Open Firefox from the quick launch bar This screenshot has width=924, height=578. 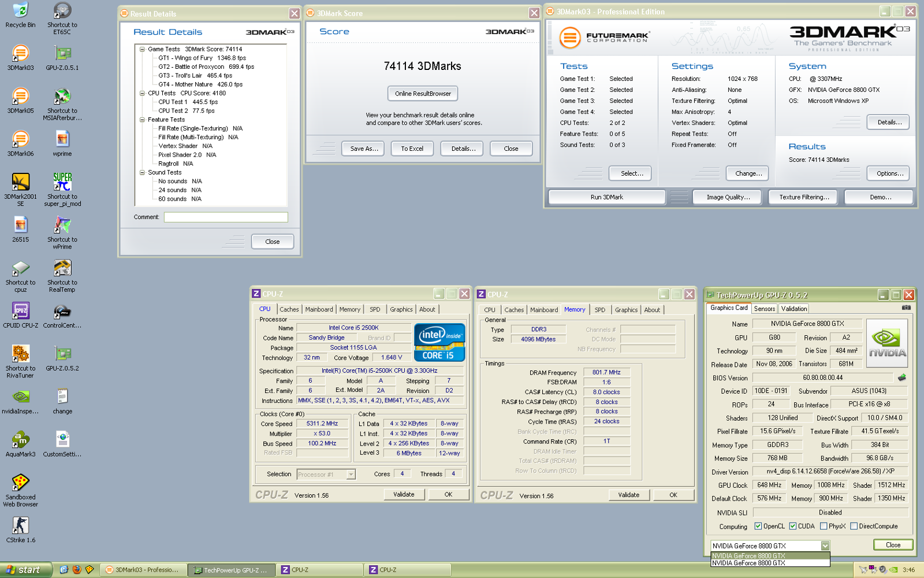tap(77, 570)
